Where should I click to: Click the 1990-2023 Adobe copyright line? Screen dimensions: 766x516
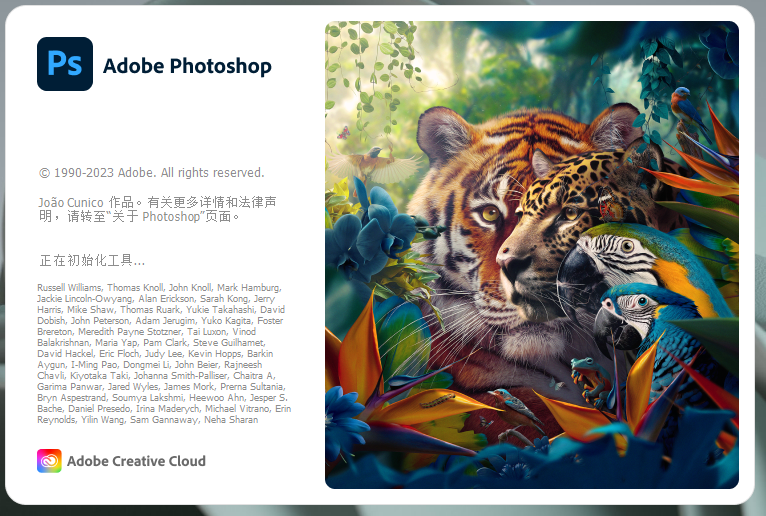(151, 172)
